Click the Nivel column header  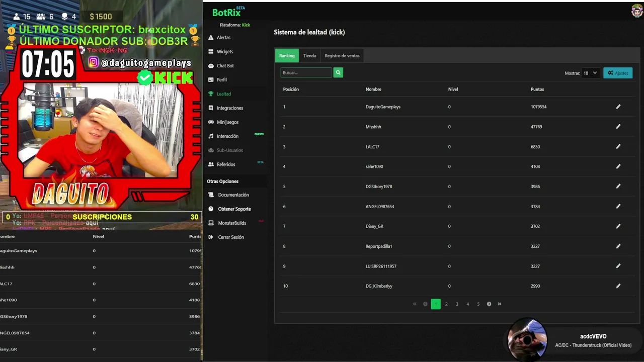click(453, 89)
